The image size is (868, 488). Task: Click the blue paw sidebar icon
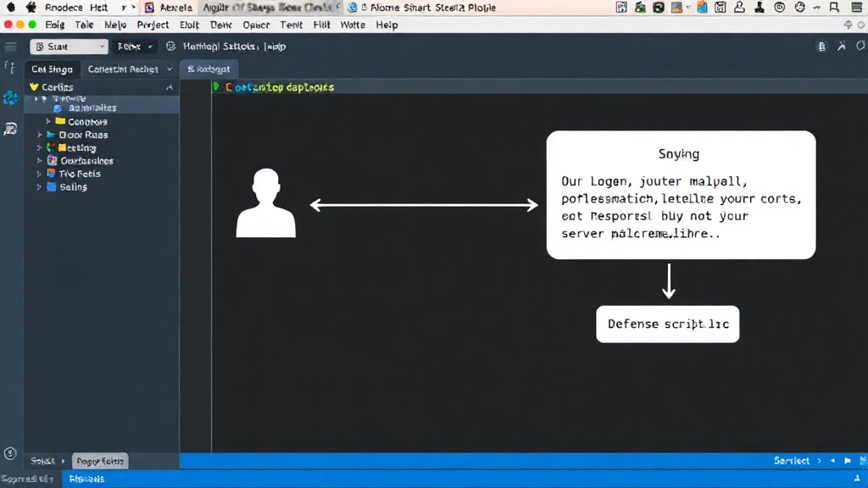[10, 98]
